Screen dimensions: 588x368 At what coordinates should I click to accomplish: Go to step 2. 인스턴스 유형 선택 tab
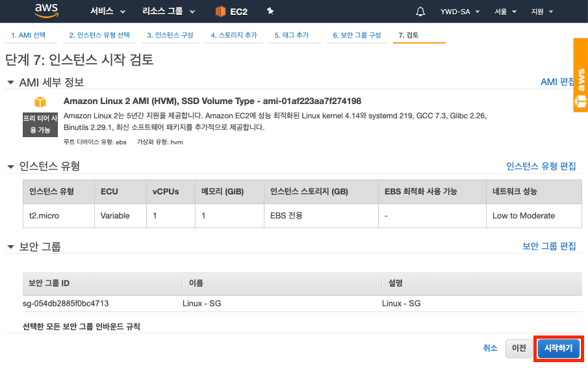[x=99, y=35]
